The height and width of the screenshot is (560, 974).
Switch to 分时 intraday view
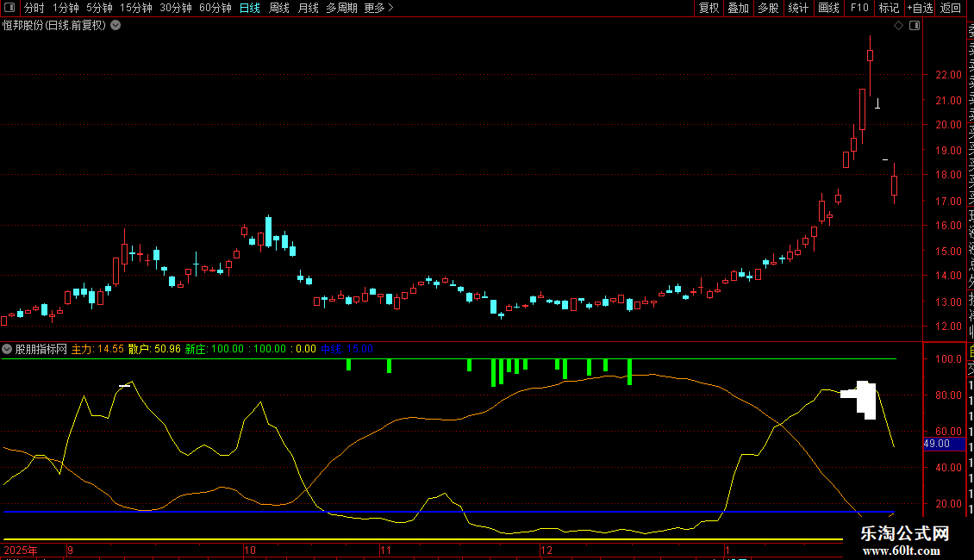34,8
